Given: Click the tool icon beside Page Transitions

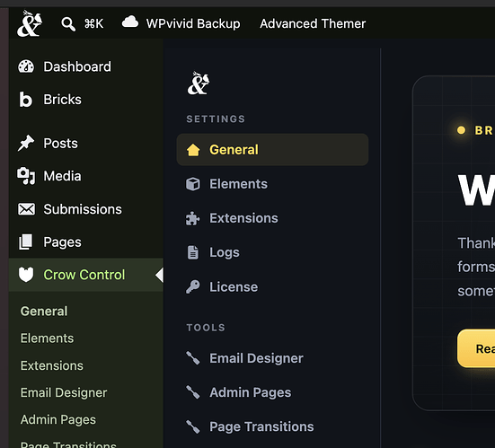Looking at the screenshot, I should (x=193, y=426).
